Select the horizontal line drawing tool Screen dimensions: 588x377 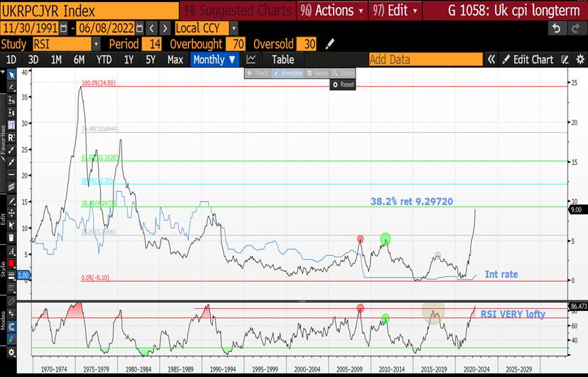pyautogui.click(x=12, y=175)
